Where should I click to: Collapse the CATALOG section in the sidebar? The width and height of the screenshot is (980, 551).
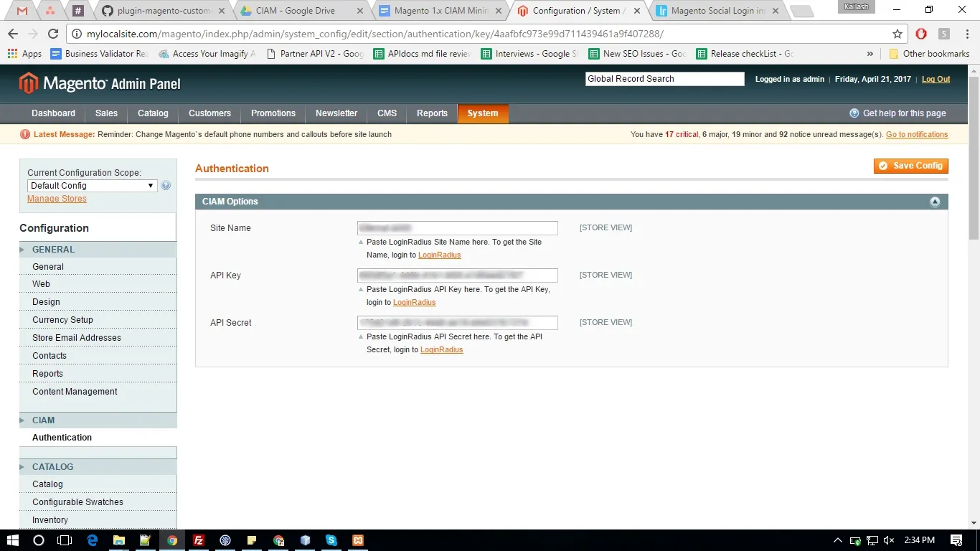[98, 467]
